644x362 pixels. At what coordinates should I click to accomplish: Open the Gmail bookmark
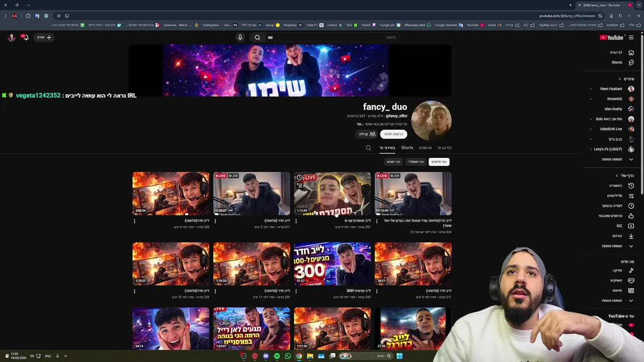494,25
